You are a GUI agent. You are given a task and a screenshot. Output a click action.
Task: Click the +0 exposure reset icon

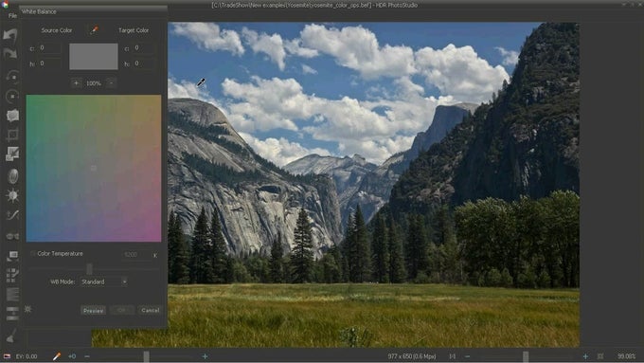click(72, 356)
